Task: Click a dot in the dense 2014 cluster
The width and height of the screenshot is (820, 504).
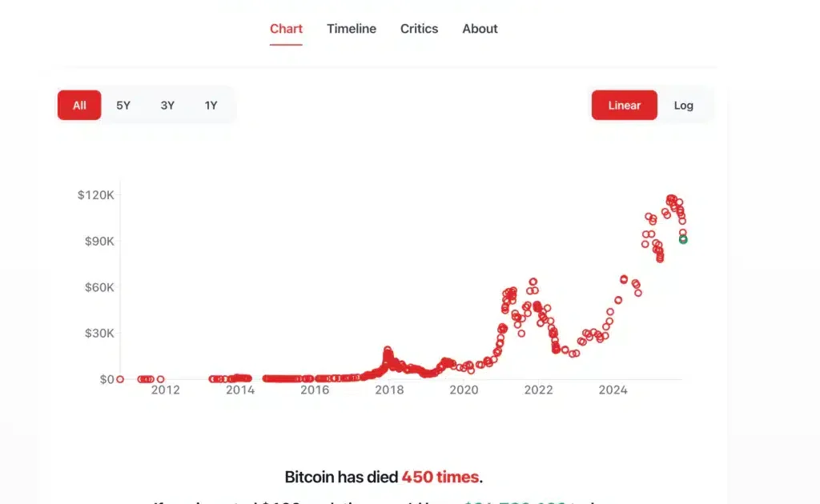Action: (x=232, y=378)
